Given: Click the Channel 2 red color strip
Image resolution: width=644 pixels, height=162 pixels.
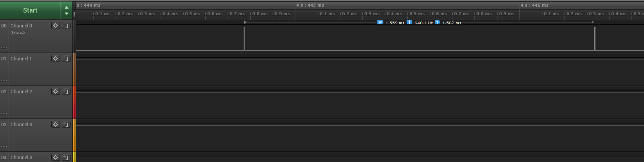Looking at the screenshot, I should click(x=74, y=102).
